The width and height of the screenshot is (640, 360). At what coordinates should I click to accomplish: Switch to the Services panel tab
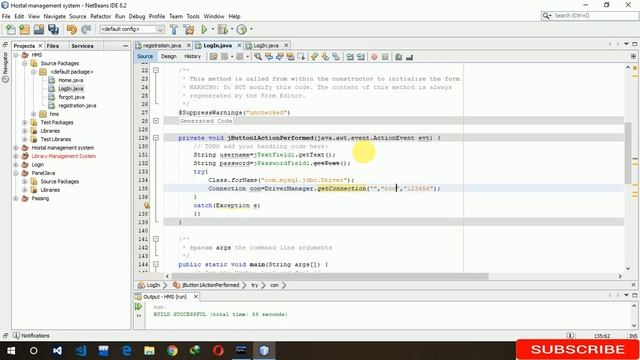coord(82,46)
